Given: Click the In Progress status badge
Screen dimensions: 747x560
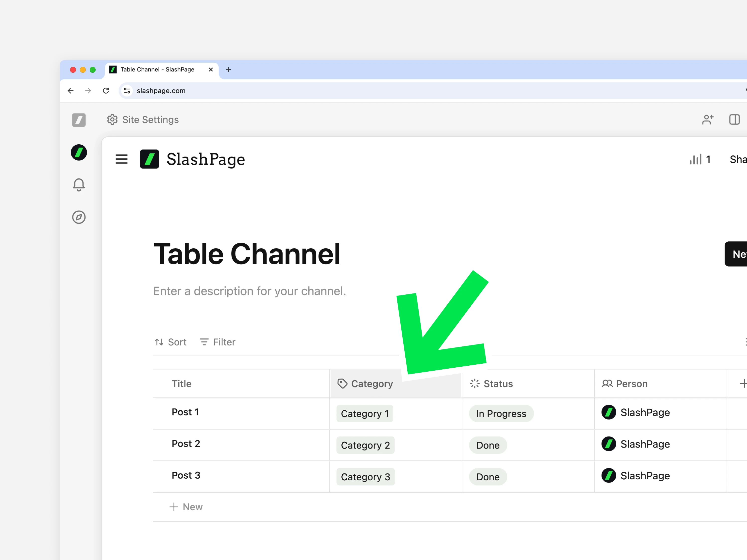Looking at the screenshot, I should [501, 413].
